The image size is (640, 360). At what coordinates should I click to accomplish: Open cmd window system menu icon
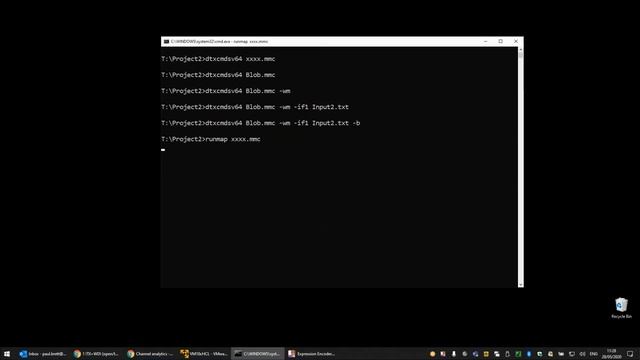pos(166,42)
